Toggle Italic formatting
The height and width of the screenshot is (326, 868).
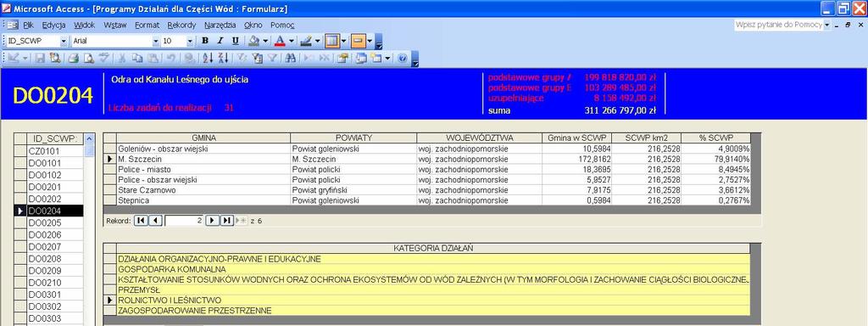pos(220,41)
